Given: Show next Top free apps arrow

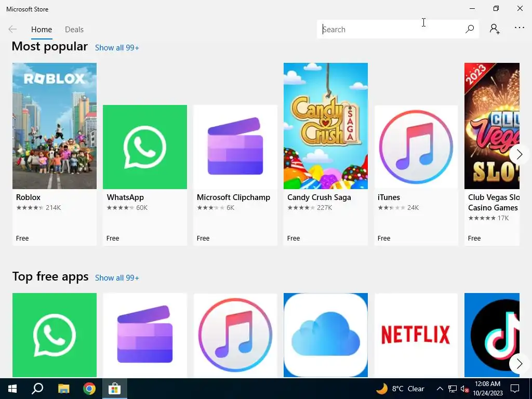Looking at the screenshot, I should [x=519, y=364].
